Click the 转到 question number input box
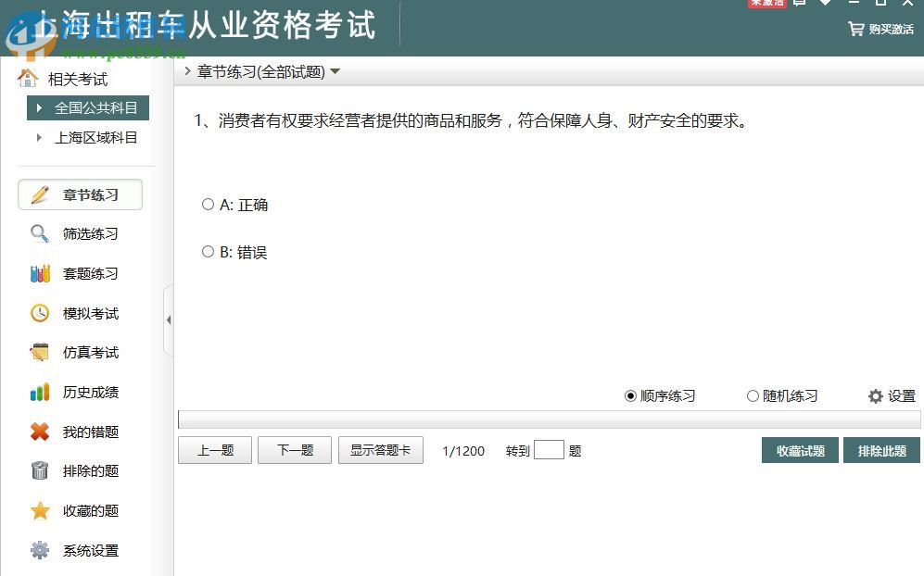The image size is (924, 576). coord(549,449)
